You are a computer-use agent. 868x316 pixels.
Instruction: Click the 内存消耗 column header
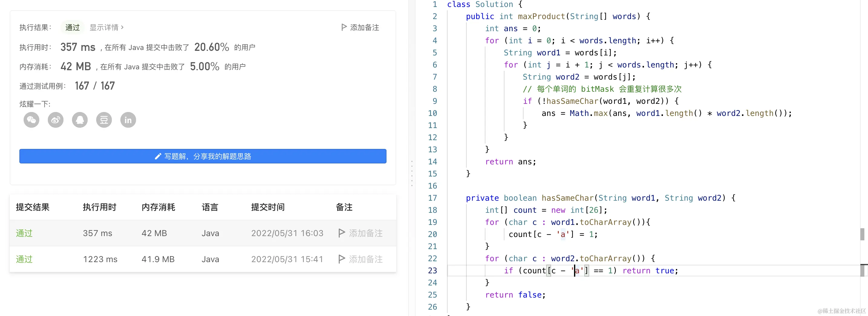tap(158, 207)
